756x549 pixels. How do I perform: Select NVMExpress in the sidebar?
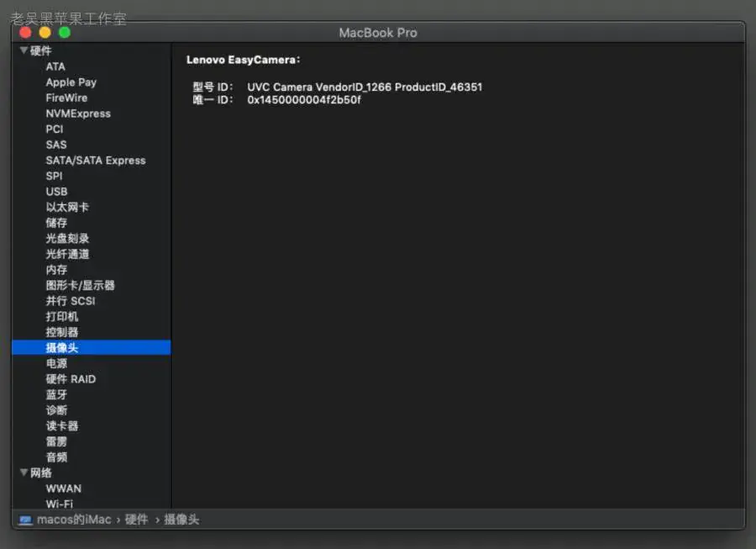(78, 113)
